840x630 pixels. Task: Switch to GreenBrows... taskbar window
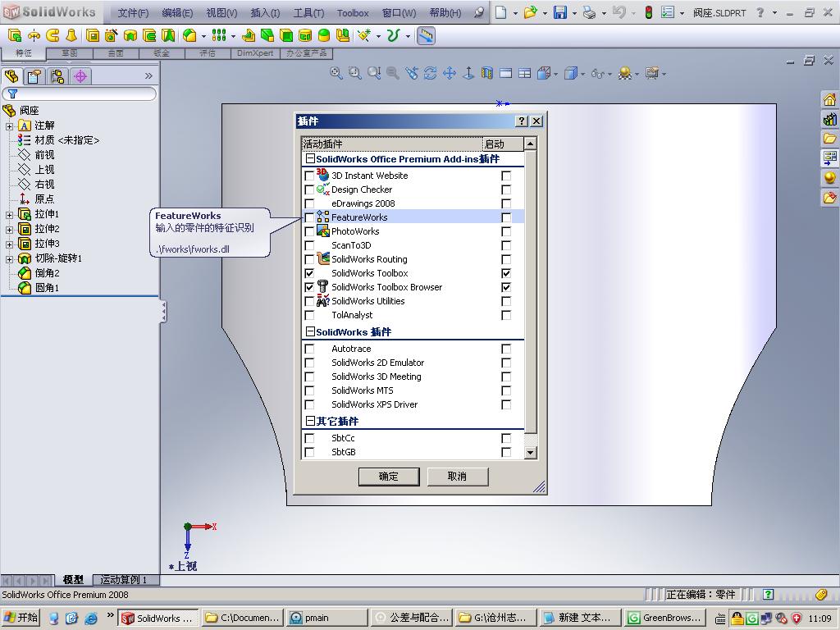coord(664,618)
